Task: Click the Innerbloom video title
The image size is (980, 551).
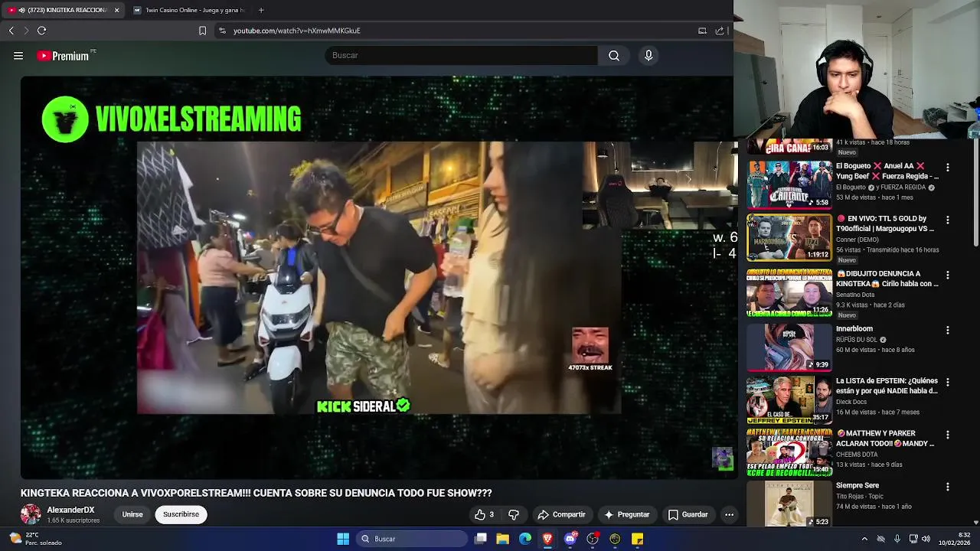Action: [854, 329]
